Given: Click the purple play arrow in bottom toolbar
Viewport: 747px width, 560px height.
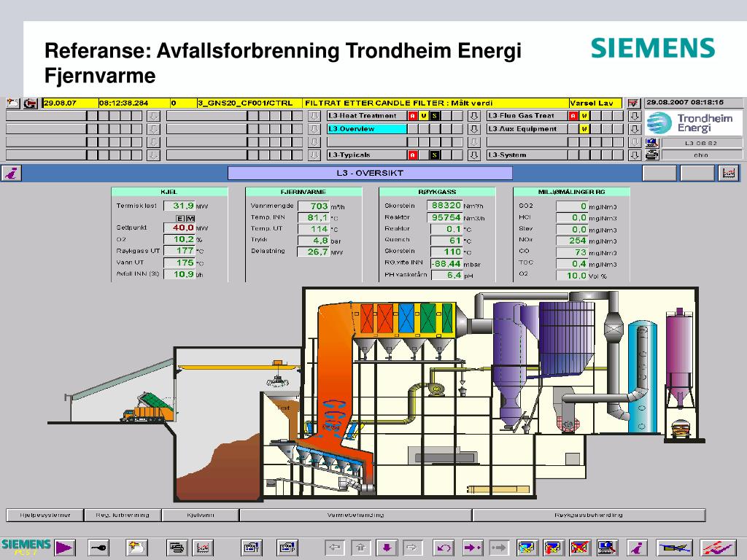Looking at the screenshot, I should pos(65,548).
